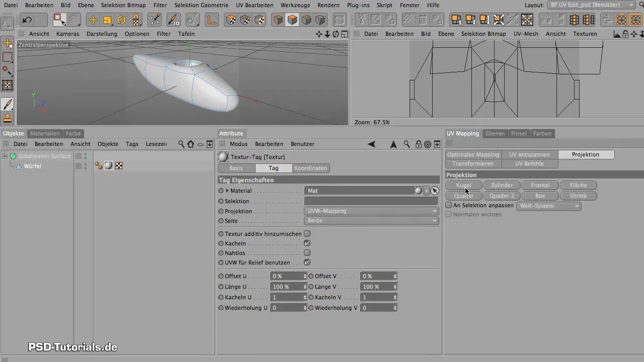
Task: Enable An Selektion anpassen checkbox
Action: 449,205
